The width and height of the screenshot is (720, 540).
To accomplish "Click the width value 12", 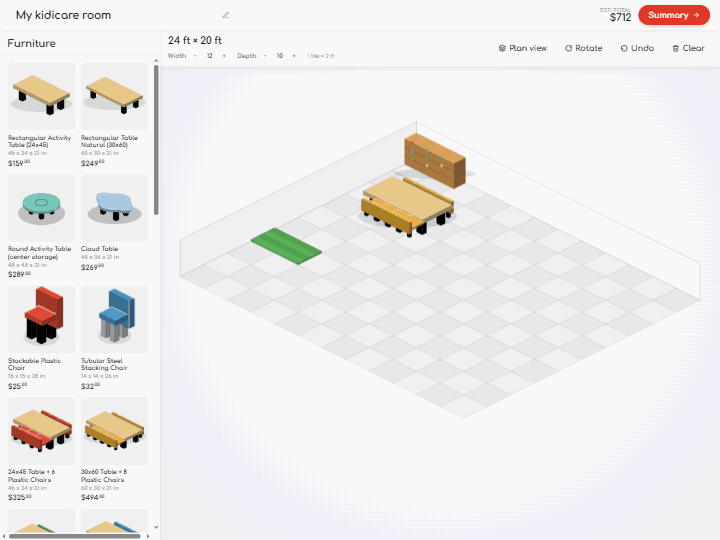I will [209, 56].
